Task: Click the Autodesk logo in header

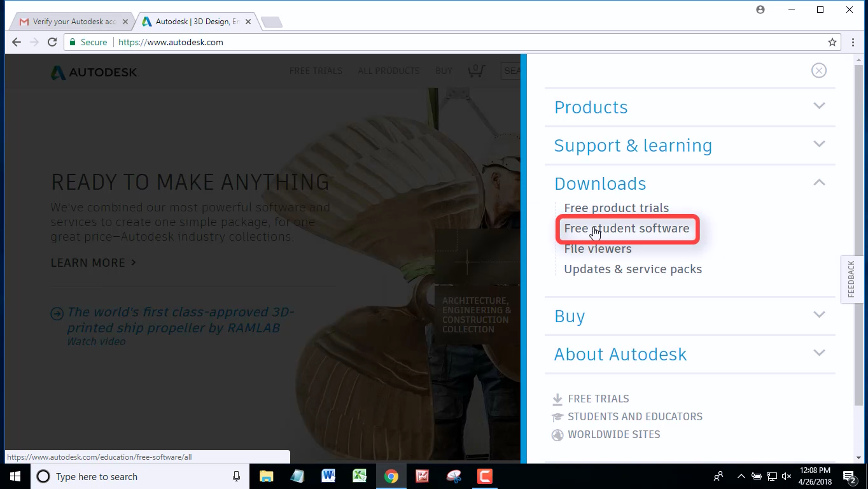Action: (x=94, y=72)
